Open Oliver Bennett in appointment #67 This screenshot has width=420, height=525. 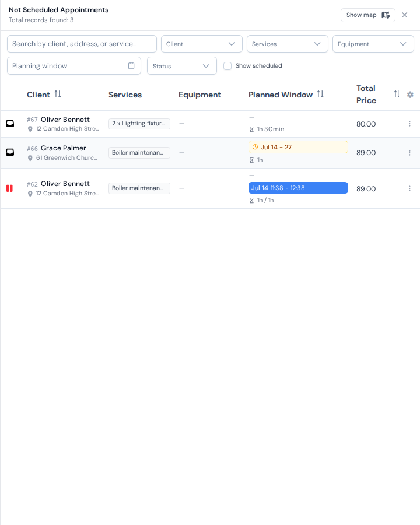[x=65, y=120]
